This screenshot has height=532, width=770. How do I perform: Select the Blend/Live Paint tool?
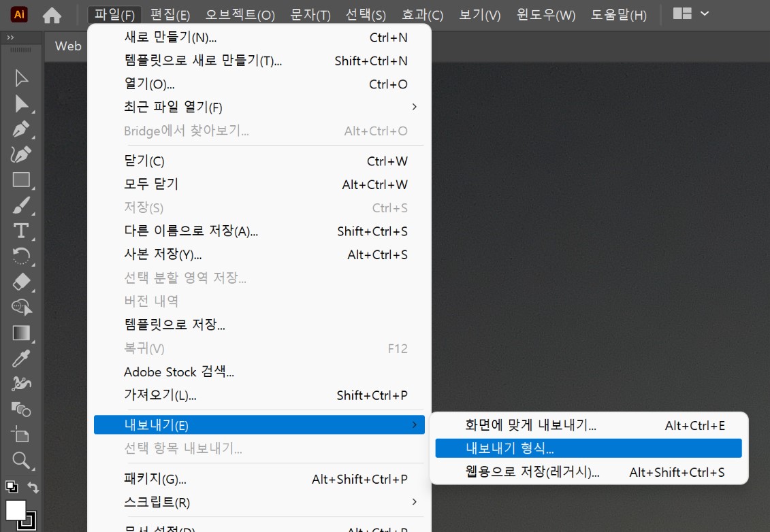(x=21, y=409)
